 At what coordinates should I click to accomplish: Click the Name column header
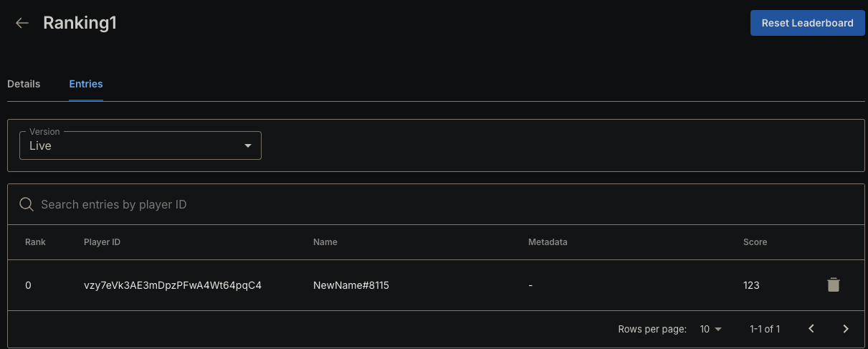pyautogui.click(x=325, y=242)
